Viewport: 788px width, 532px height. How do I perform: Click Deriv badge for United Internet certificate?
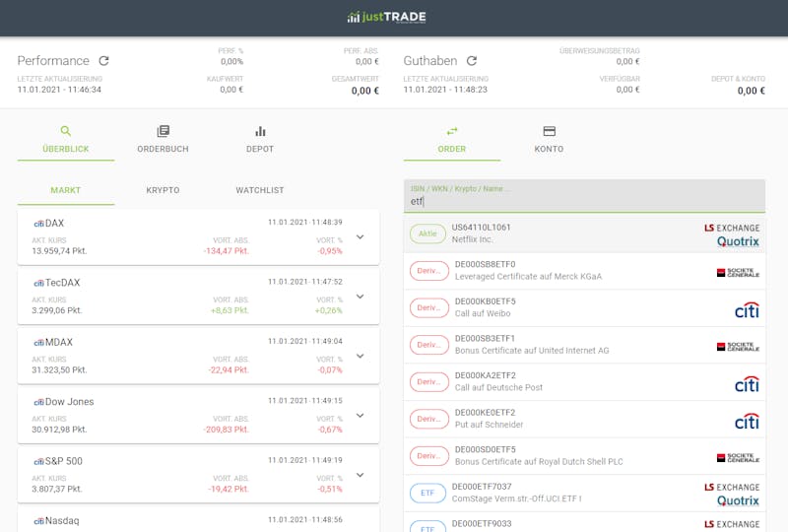point(429,345)
